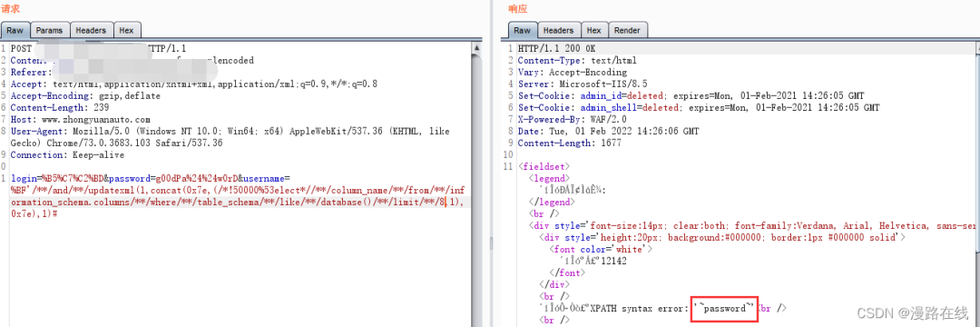Select response Raw tab
This screenshot has height=327, width=980.
pos(523,30)
